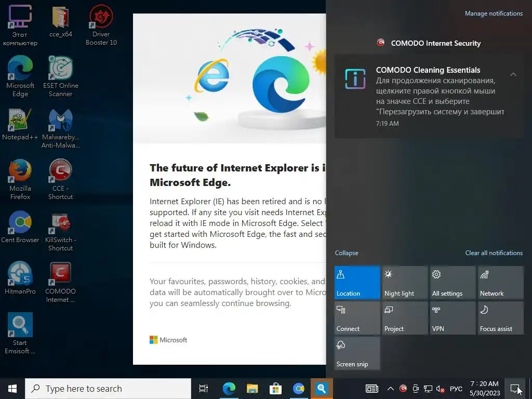Click the Connect quick action tile
The width and height of the screenshot is (532, 399).
[357, 318]
